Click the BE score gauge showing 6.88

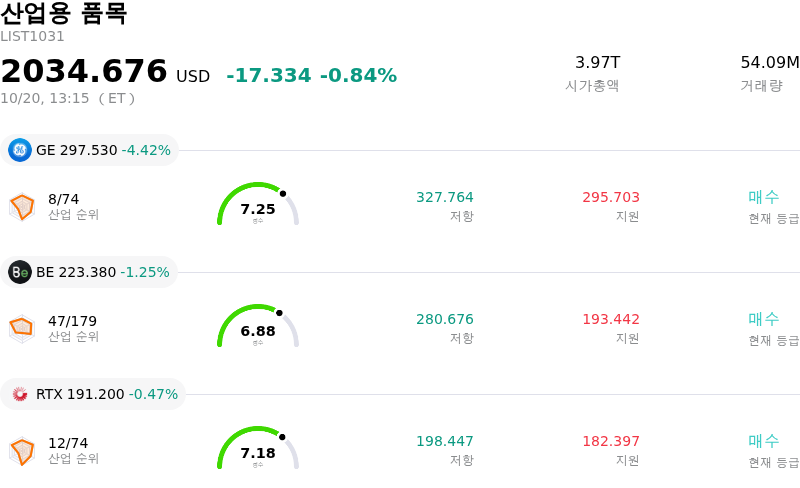tap(258, 326)
